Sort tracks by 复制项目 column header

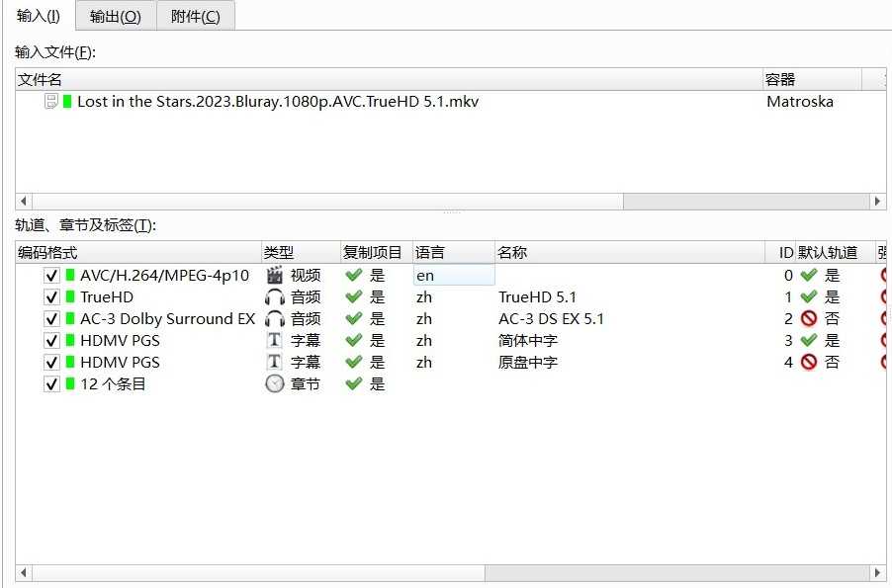click(x=376, y=252)
